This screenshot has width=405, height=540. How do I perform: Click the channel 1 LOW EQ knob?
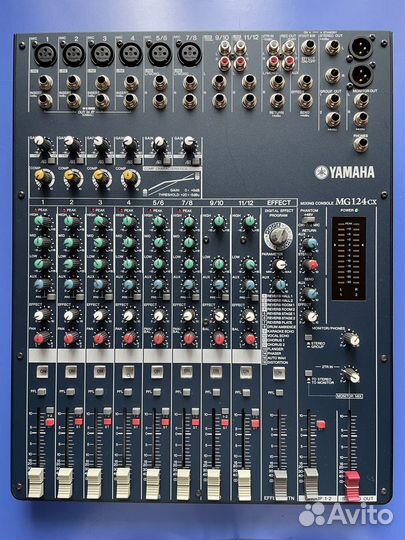[41, 264]
